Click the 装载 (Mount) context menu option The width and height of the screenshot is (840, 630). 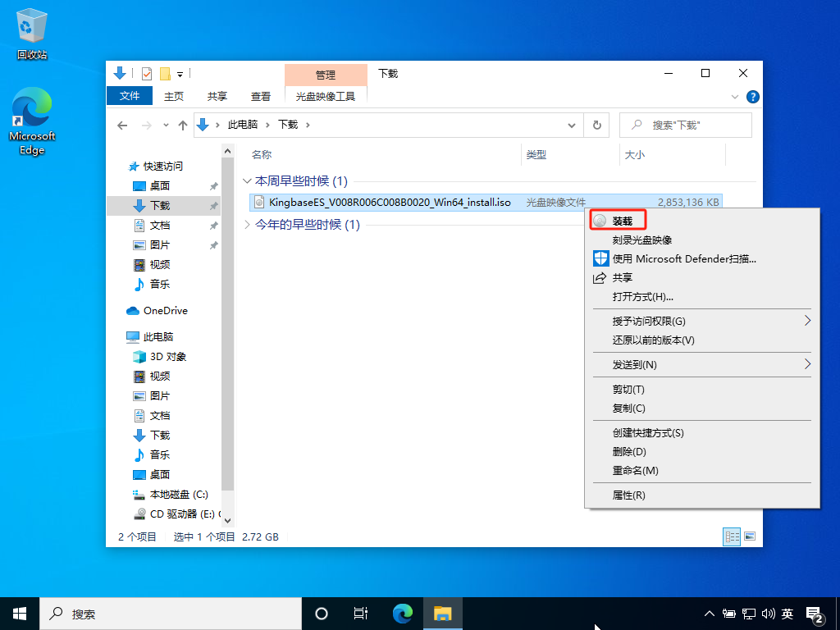coord(622,221)
